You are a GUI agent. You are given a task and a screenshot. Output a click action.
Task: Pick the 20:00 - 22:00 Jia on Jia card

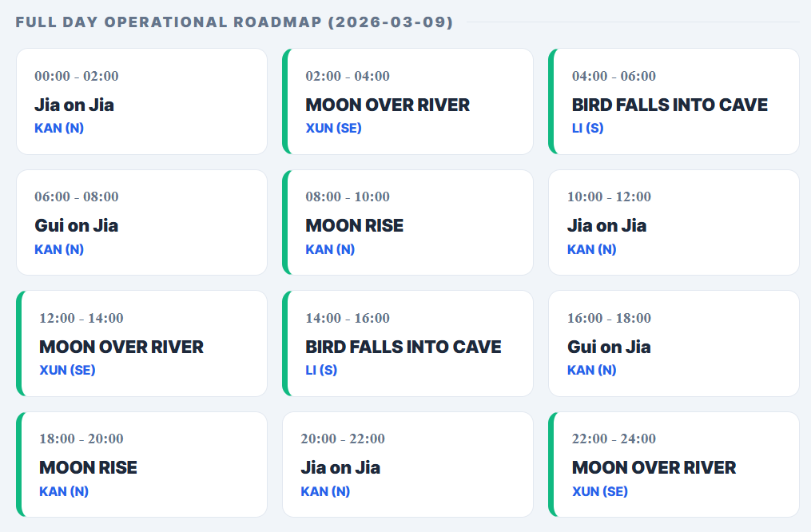point(407,464)
